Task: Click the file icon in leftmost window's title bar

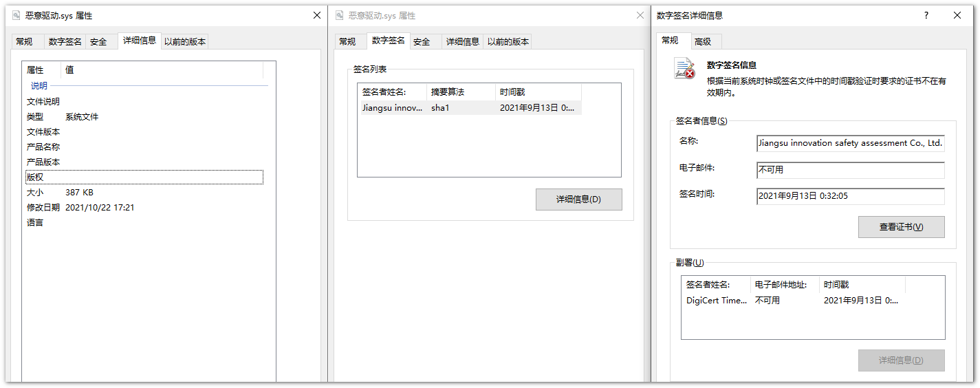Action: pos(16,15)
